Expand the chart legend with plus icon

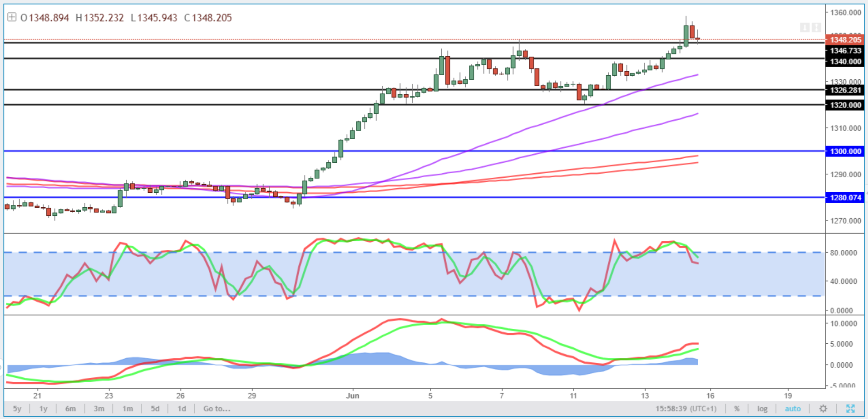[12, 18]
